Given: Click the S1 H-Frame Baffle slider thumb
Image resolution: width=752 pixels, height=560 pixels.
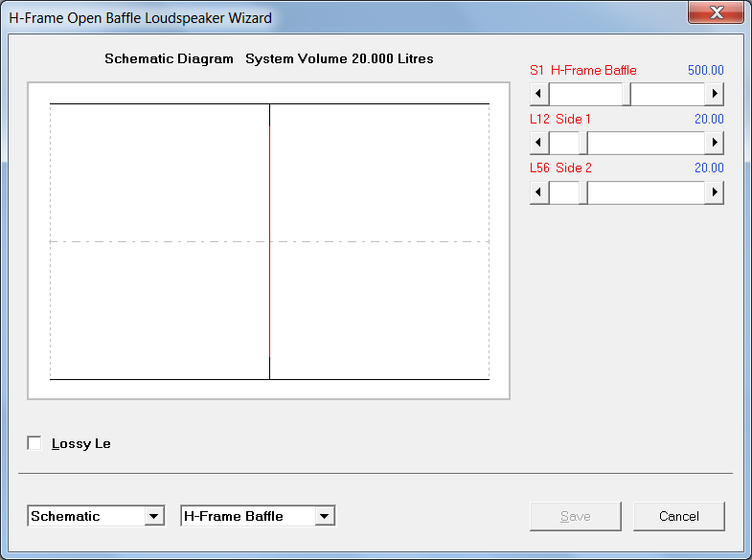Looking at the screenshot, I should [x=627, y=94].
